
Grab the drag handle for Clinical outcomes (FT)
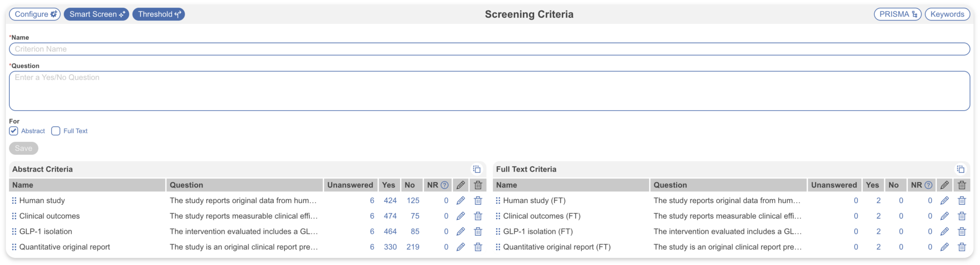point(498,216)
